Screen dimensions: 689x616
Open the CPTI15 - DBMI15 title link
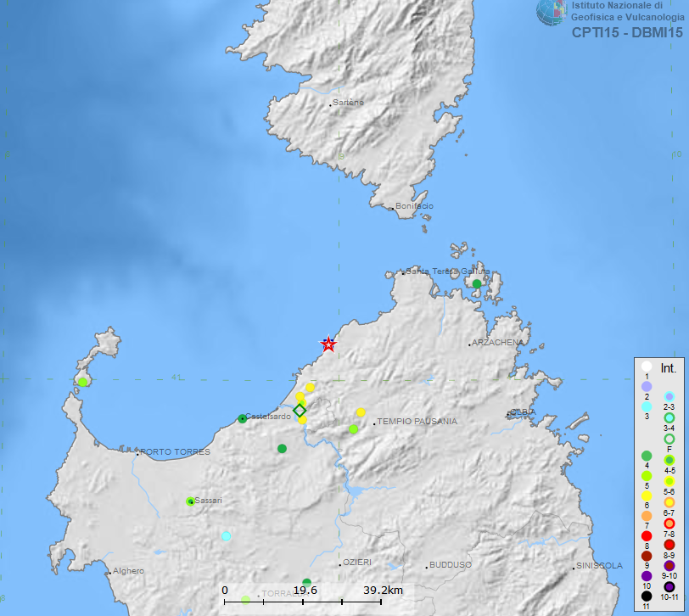click(x=627, y=33)
